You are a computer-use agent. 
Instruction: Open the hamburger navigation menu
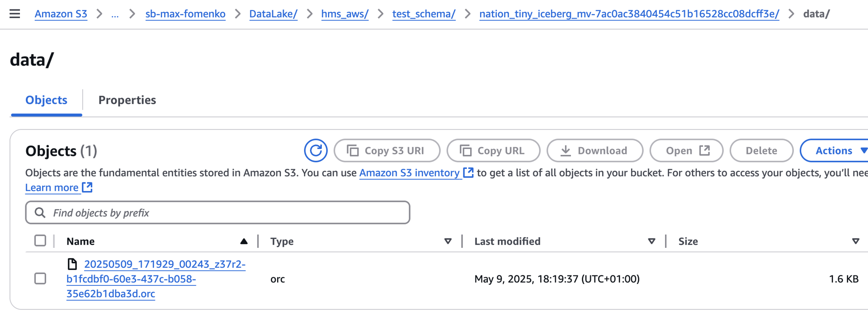(15, 14)
